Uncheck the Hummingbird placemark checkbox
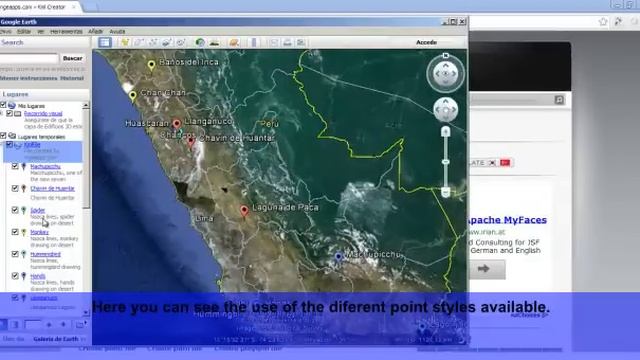The image size is (640, 360). tap(15, 254)
